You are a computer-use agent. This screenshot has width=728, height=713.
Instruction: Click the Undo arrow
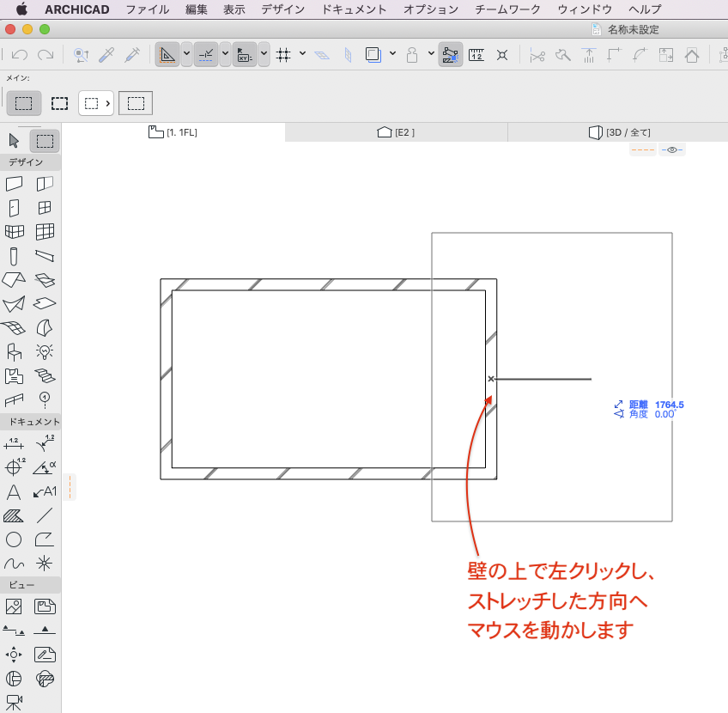20,55
